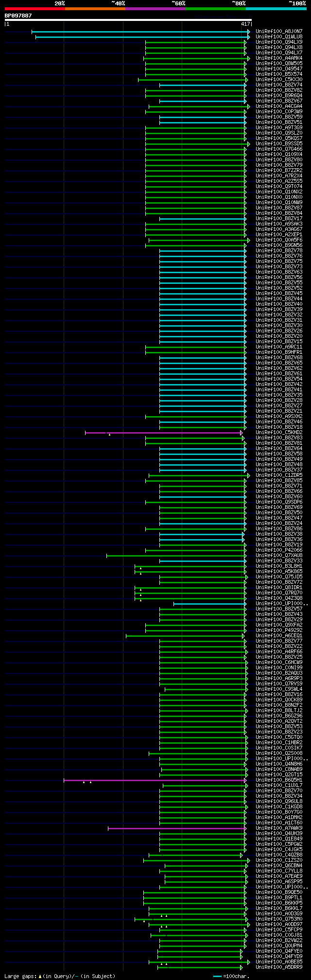Click the purple alignment bar of UniRef100_C5KHD2
311x980 pixels.
pyautogui.click(x=163, y=432)
